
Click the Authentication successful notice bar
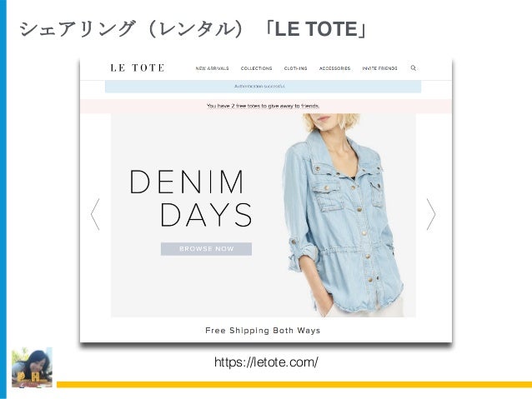pyautogui.click(x=263, y=87)
